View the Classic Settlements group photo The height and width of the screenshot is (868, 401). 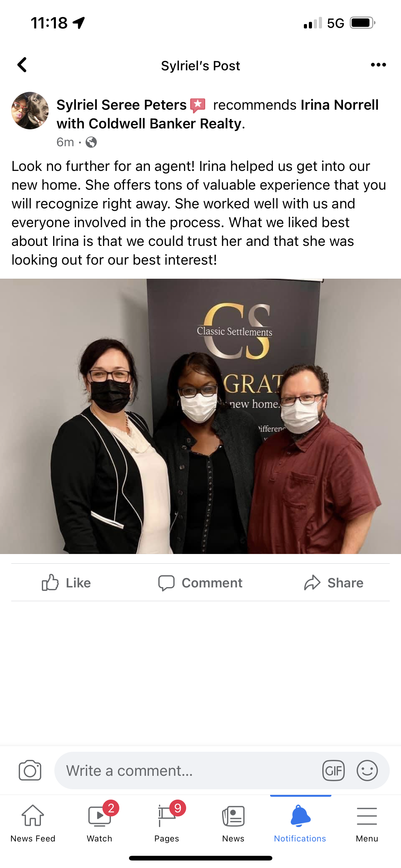click(x=200, y=416)
